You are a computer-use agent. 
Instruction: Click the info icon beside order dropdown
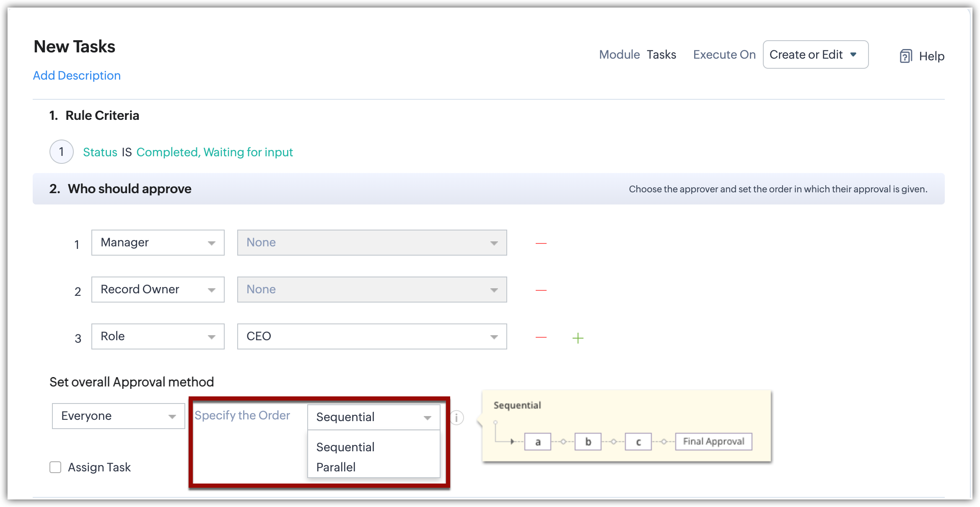[x=457, y=418]
